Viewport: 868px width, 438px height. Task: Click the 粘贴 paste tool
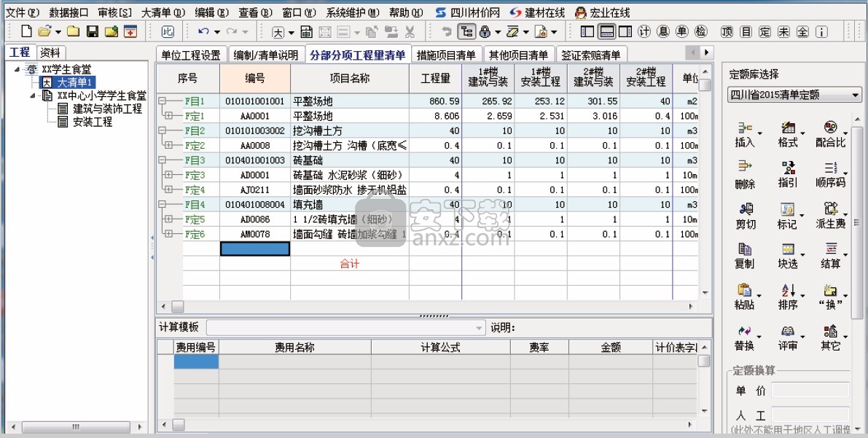[x=745, y=297]
